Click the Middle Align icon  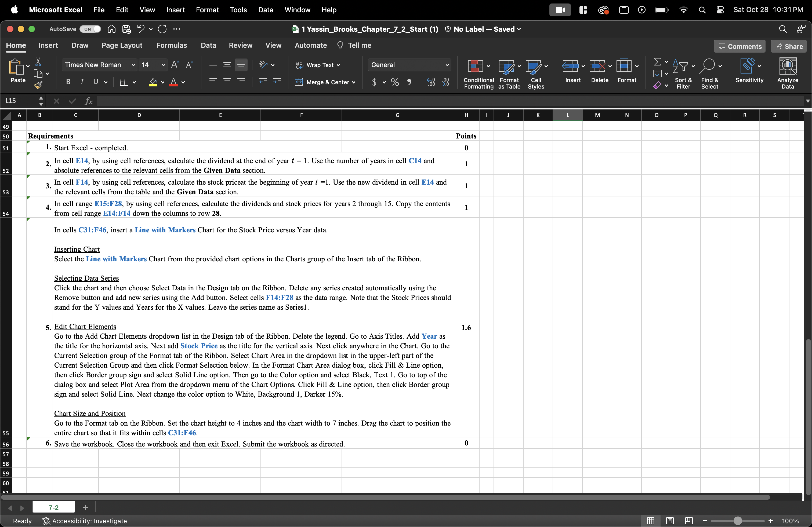point(227,65)
